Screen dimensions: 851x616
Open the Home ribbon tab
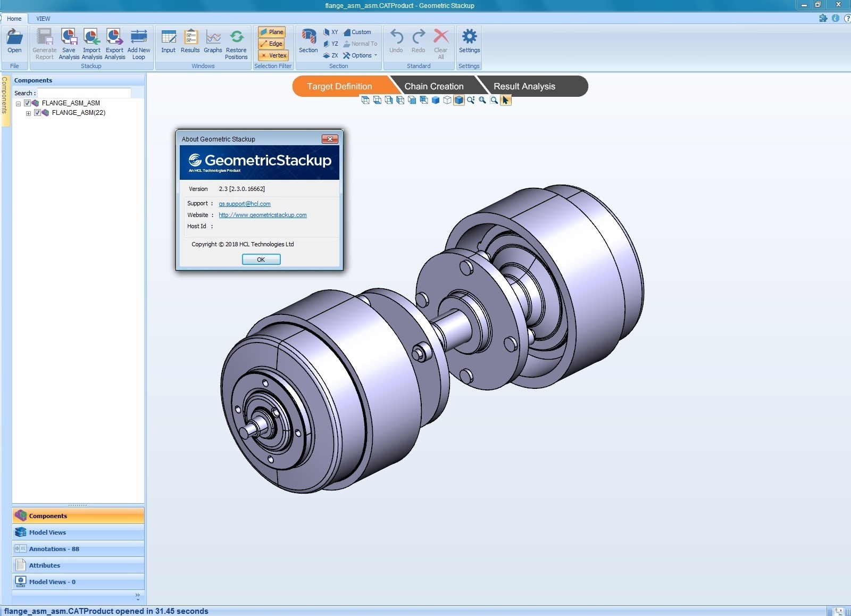tap(14, 19)
